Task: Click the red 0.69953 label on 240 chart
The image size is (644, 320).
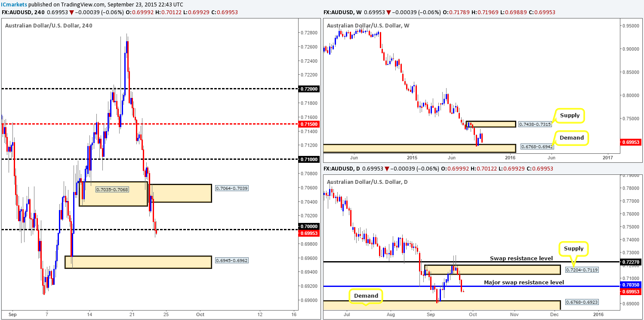Action: point(308,232)
